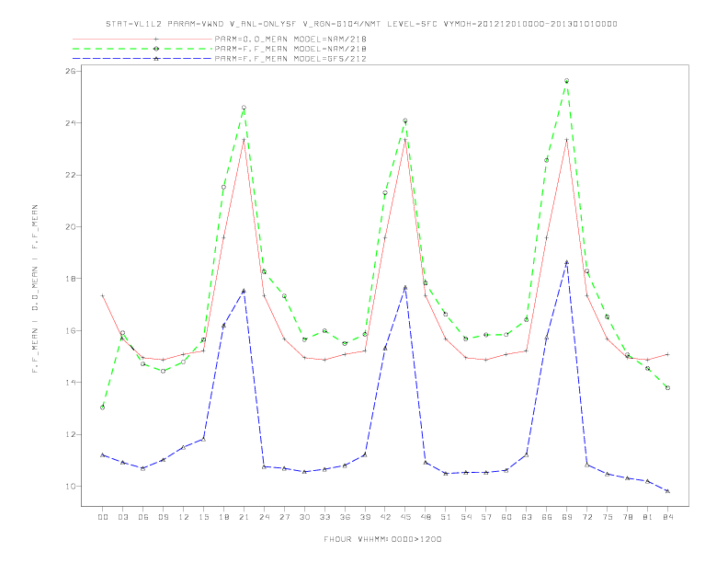Click y-axis tick label 24
Image resolution: width=728 pixels, height=563 pixels.
(x=71, y=123)
